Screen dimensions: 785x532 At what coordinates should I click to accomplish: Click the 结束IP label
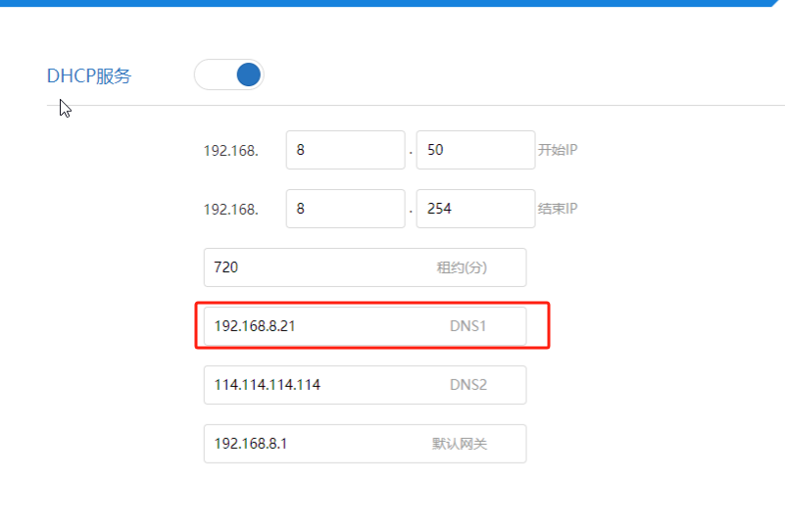(x=557, y=209)
